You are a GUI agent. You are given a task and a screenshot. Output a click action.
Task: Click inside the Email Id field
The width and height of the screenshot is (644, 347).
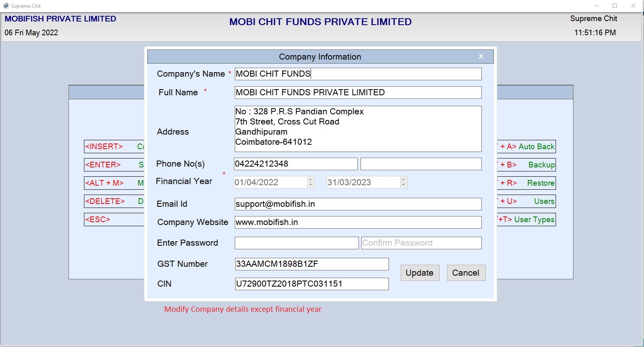pos(357,204)
